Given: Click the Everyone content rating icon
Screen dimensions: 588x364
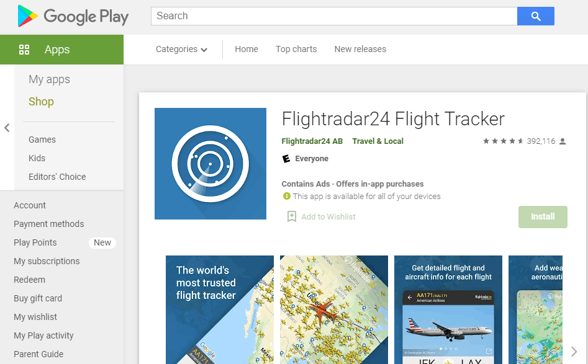Looking at the screenshot, I should pyautogui.click(x=286, y=159).
